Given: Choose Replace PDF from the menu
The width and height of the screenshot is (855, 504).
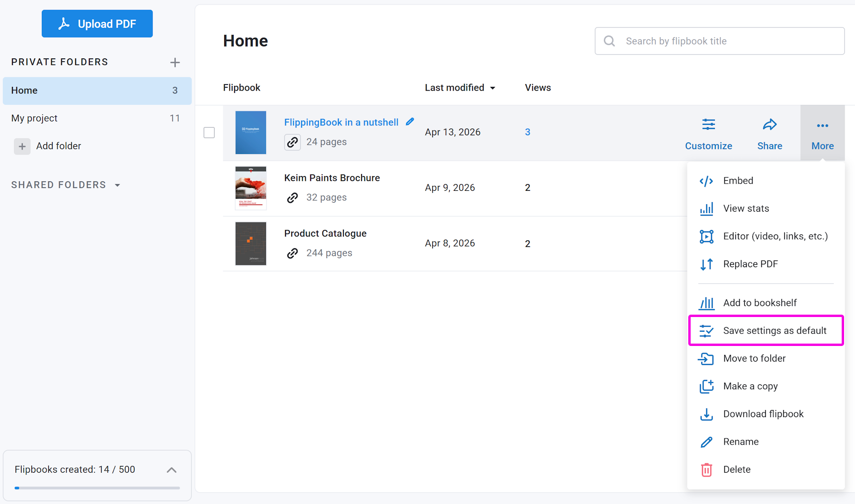Looking at the screenshot, I should [x=750, y=264].
